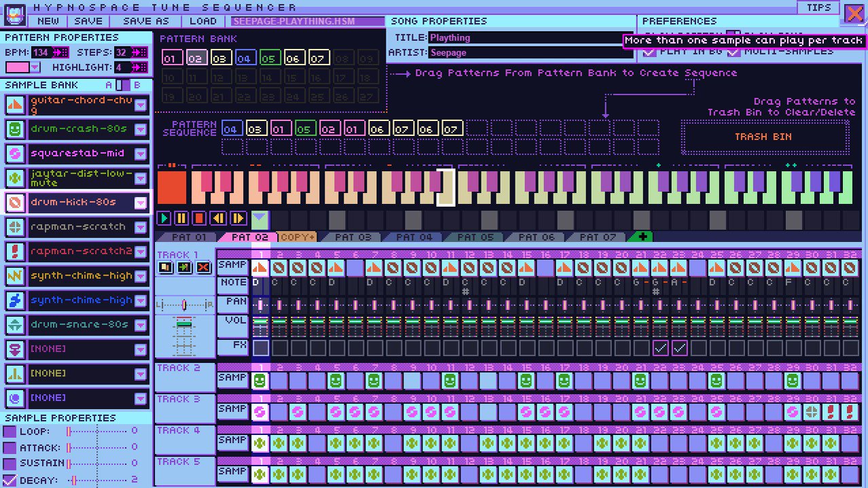Image resolution: width=868 pixels, height=488 pixels.
Task: Select the rapman-scratch2 exclamation sample icon
Action: tap(16, 251)
